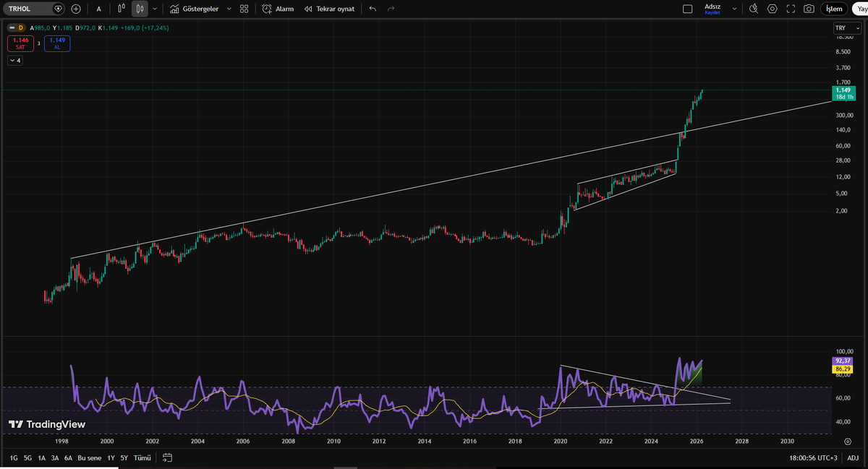Toggle the ADJ adjusted data option
868x469 pixels.
coord(853,457)
